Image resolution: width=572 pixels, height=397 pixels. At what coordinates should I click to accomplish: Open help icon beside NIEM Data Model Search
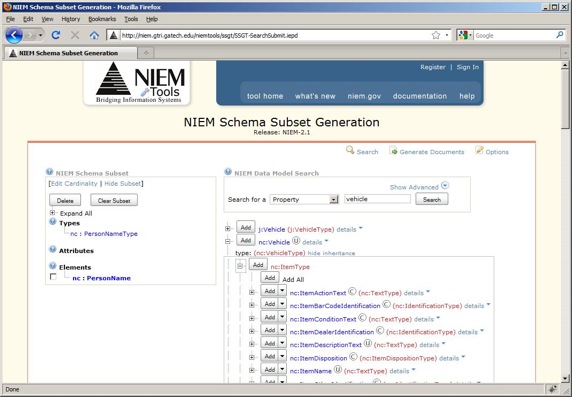(x=228, y=171)
